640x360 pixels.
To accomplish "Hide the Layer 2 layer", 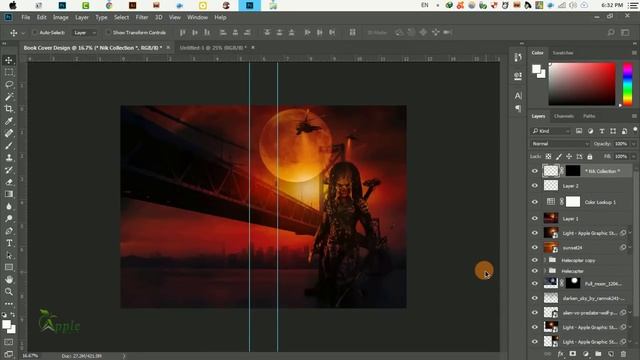I will click(535, 186).
